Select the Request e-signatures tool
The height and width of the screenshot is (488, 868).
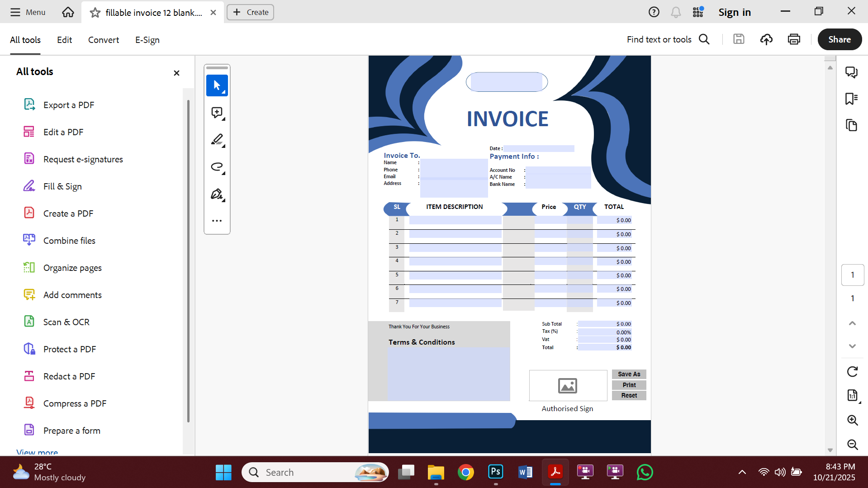(x=83, y=159)
